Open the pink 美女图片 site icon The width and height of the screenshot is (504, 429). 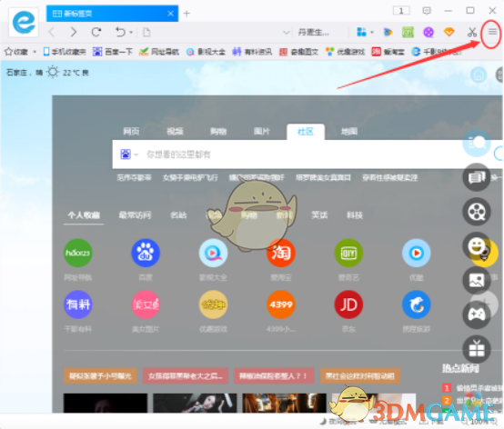click(146, 304)
